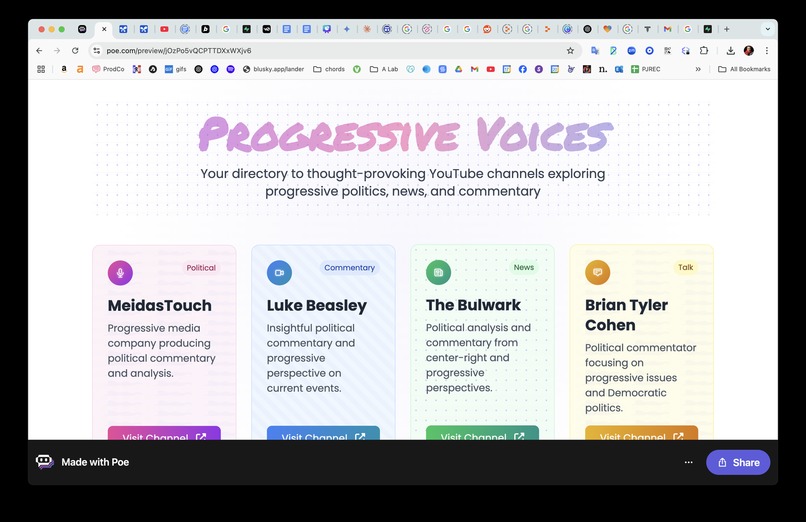The image size is (806, 522).
Task: Click the Talk tag
Action: click(685, 267)
